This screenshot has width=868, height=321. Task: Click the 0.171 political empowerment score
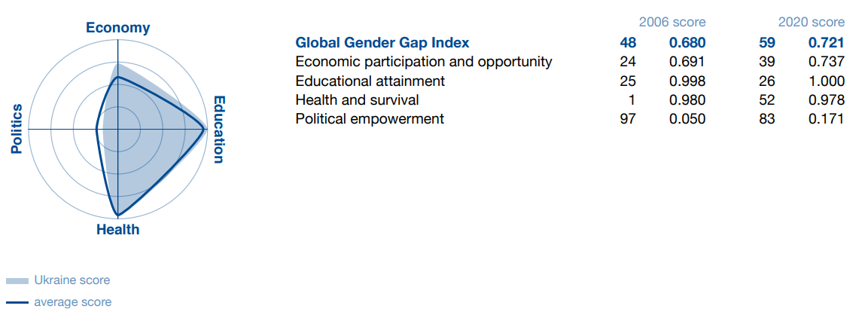click(x=827, y=118)
